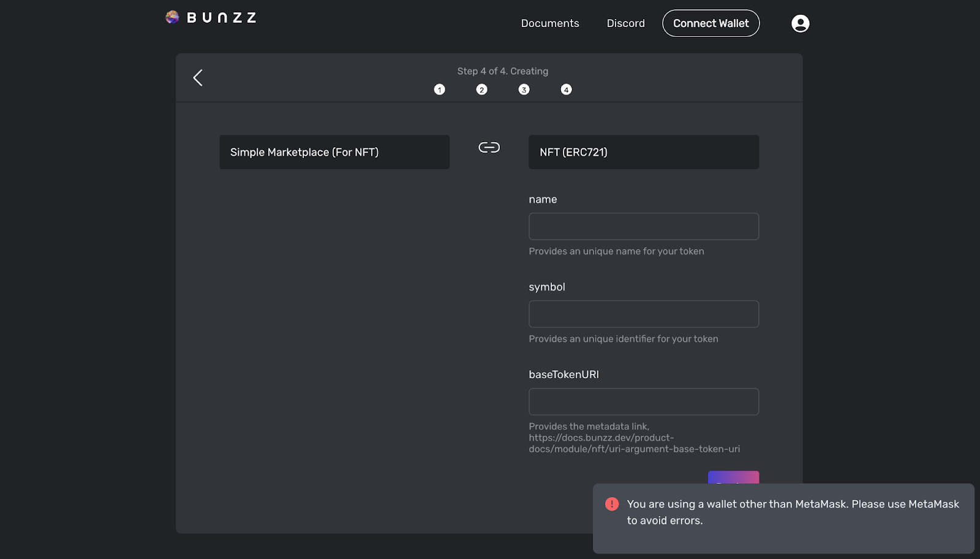Select step 1 indicator circle
980x559 pixels.
click(439, 89)
